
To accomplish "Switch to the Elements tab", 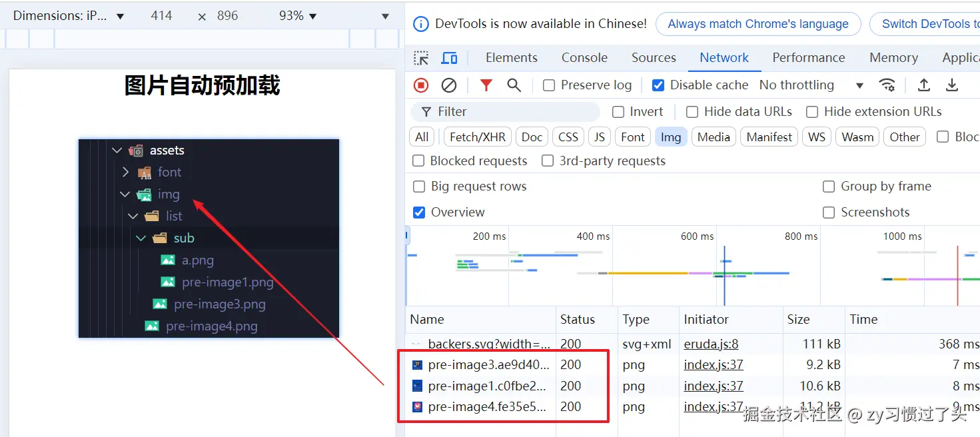I will [512, 58].
